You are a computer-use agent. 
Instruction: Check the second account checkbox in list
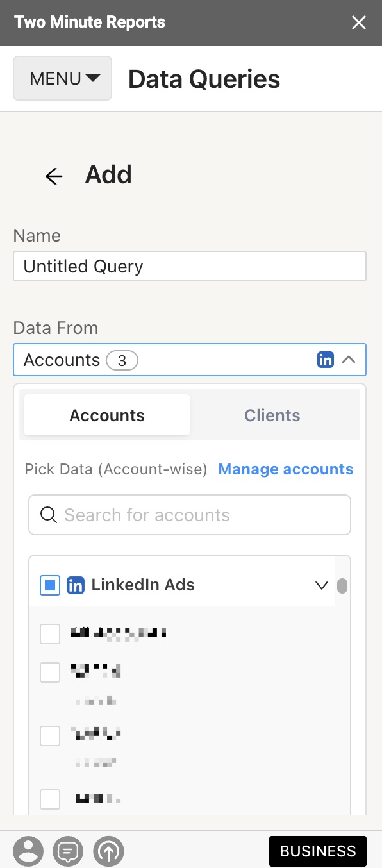[x=50, y=672]
